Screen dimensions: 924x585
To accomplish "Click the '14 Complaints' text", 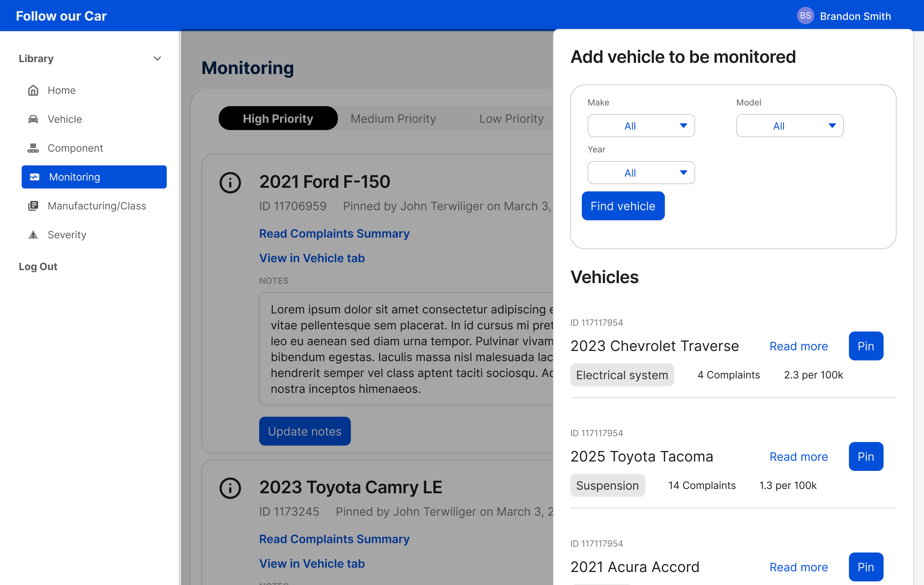I will (702, 485).
